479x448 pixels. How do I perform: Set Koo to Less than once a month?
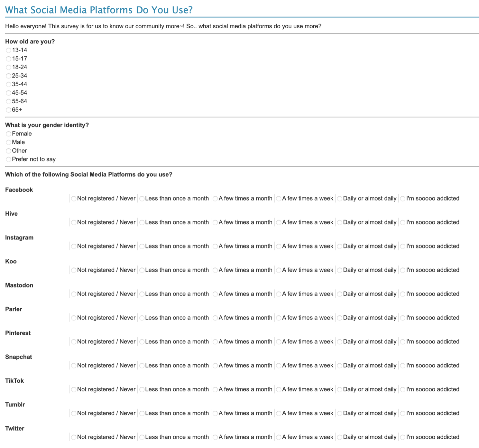pyautogui.click(x=142, y=270)
